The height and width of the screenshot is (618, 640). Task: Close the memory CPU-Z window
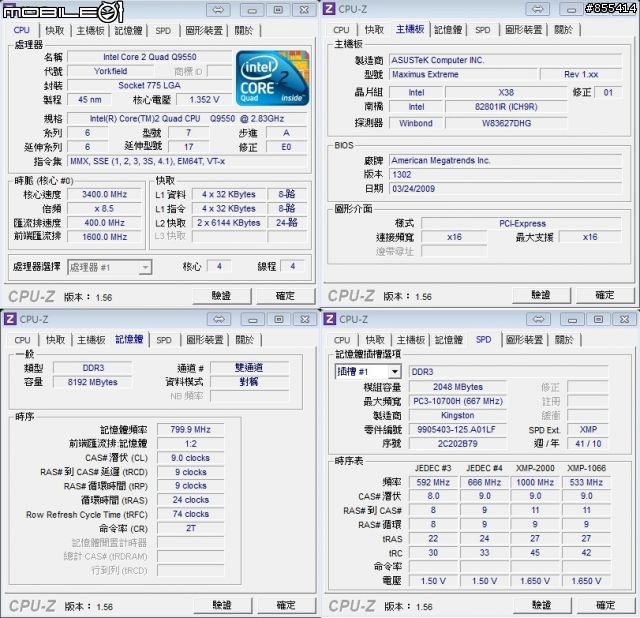pos(304,319)
